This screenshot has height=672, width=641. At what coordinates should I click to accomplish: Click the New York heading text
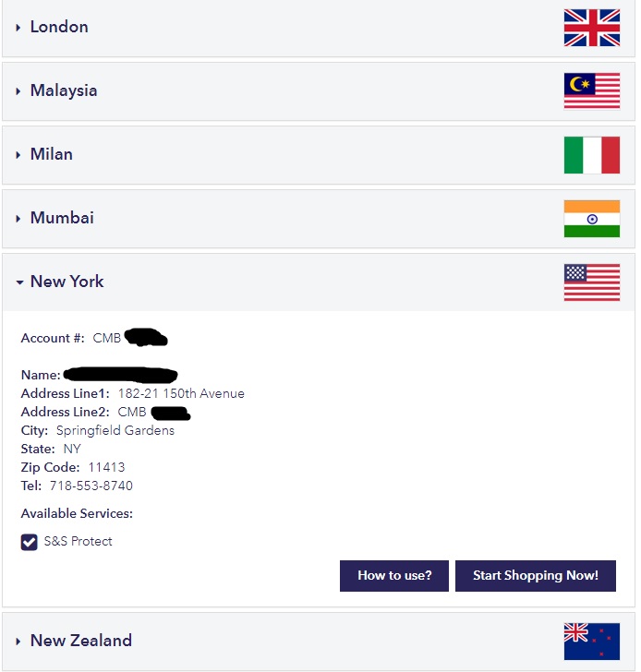pyautogui.click(x=67, y=282)
